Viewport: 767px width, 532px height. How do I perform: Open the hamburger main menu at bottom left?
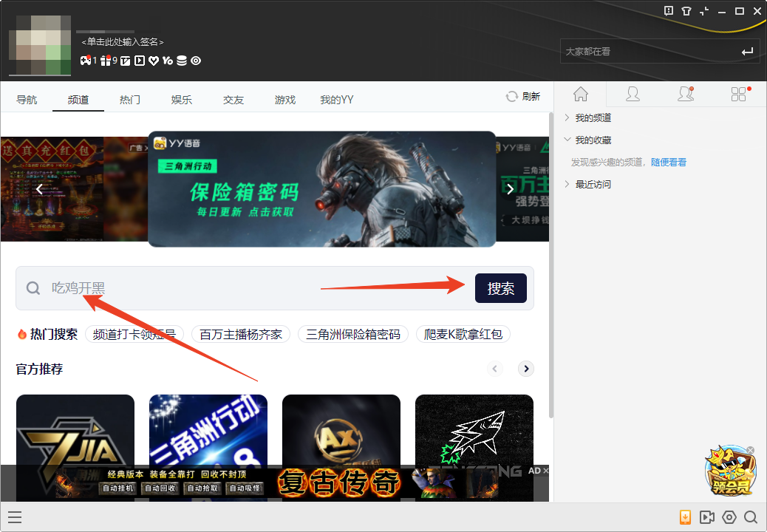coord(15,516)
